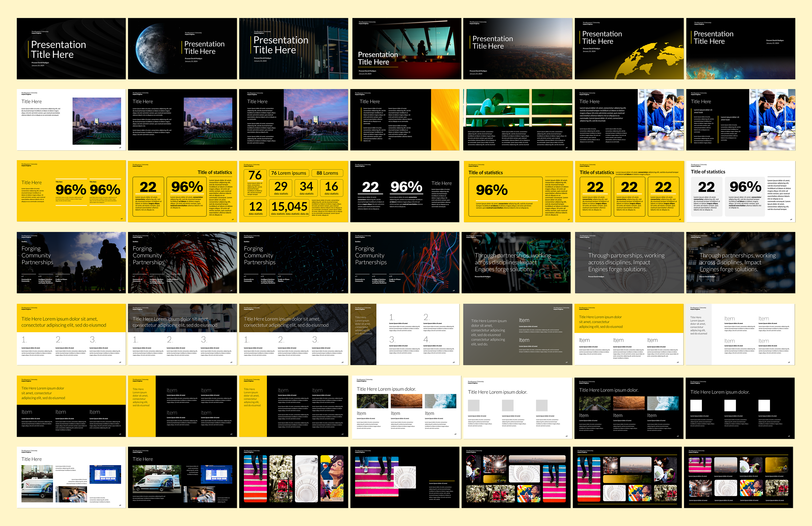Open the white Title of statistics slide
This screenshot has height=526, width=812.
click(741, 191)
